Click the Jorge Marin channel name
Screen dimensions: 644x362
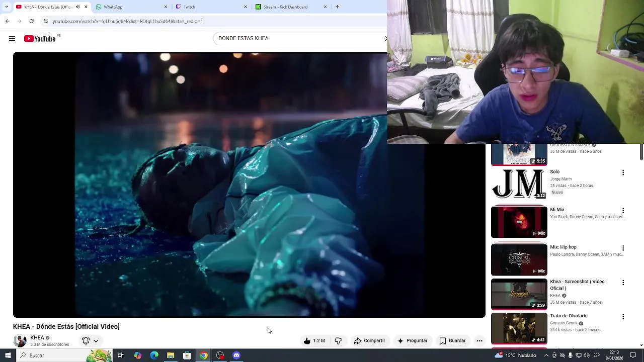pyautogui.click(x=560, y=179)
